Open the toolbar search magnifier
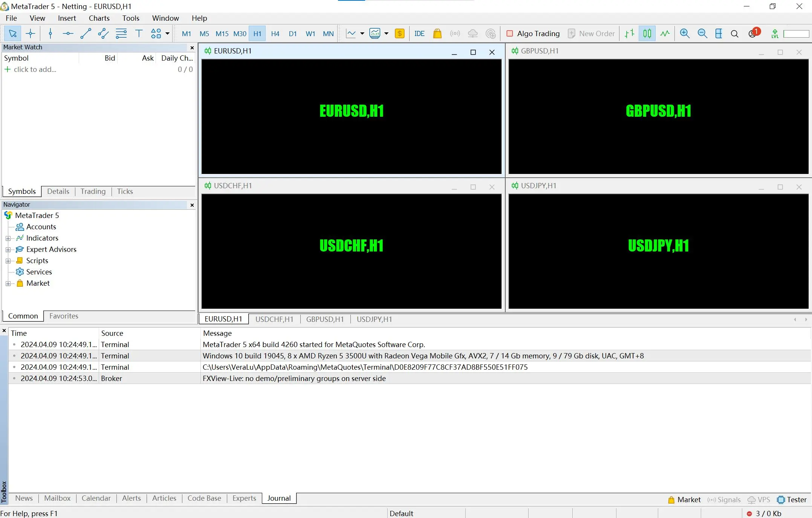This screenshot has width=812, height=518. [x=734, y=34]
